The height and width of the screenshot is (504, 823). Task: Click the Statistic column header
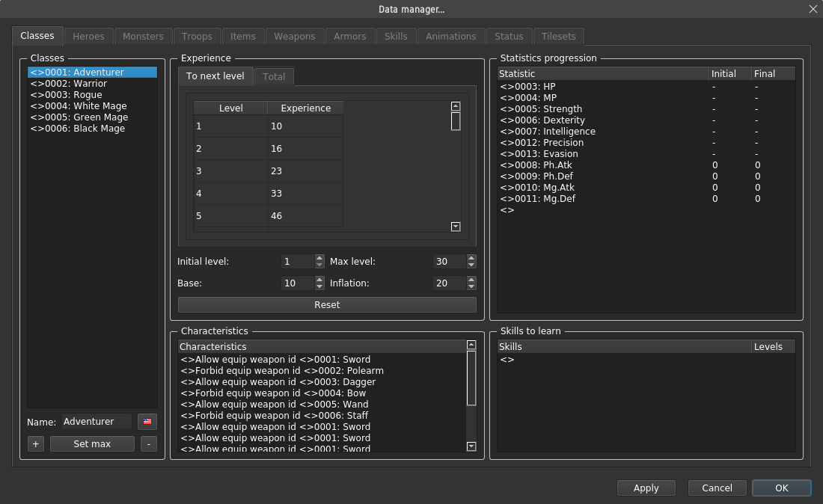click(602, 74)
